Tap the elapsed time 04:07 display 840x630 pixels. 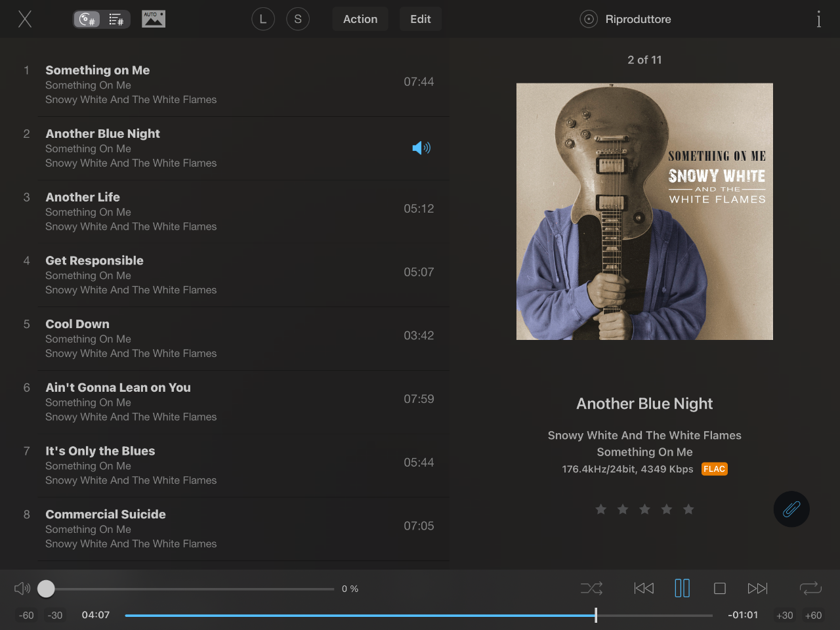coord(96,615)
